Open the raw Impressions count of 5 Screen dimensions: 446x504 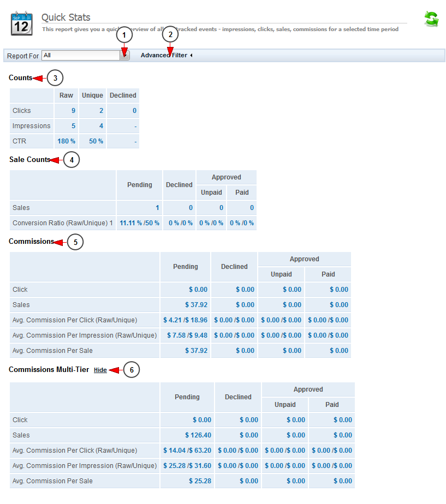[73, 126]
